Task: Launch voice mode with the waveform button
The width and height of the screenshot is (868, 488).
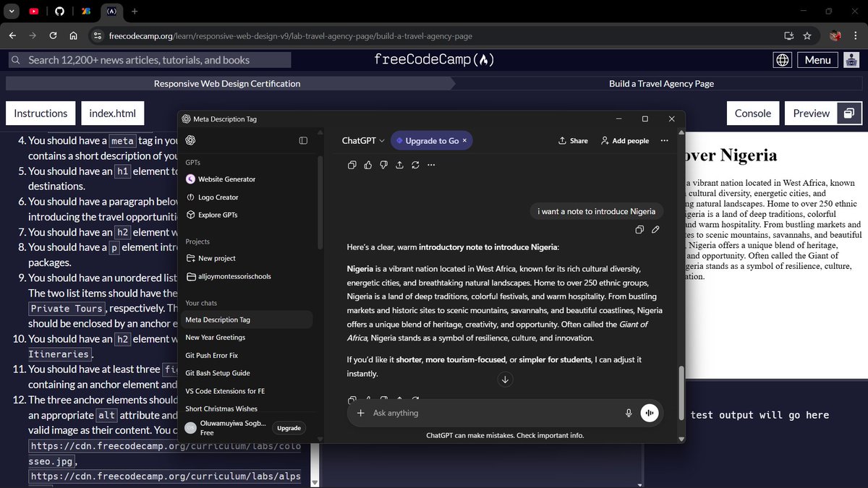Action: (650, 413)
